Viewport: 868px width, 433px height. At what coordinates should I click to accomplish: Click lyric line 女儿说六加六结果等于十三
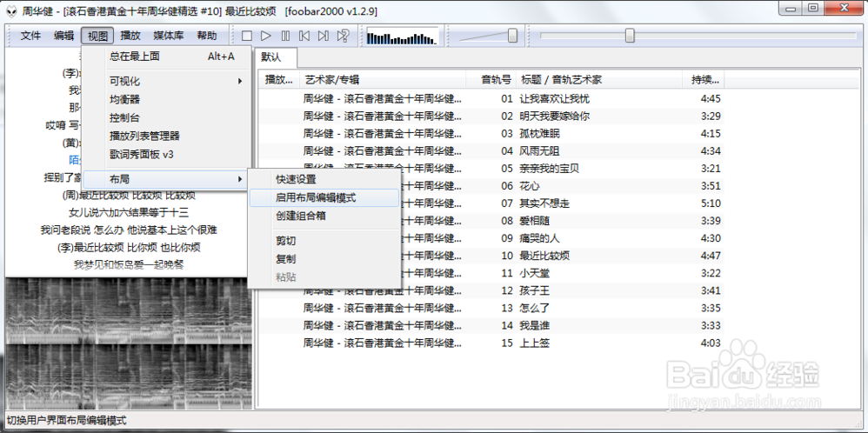129,213
